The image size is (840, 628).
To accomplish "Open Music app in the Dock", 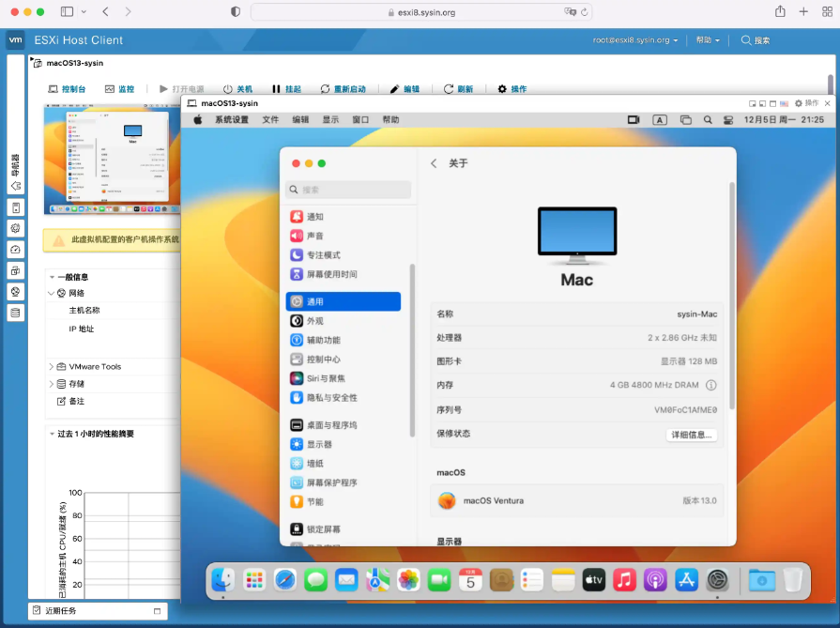I will click(625, 580).
